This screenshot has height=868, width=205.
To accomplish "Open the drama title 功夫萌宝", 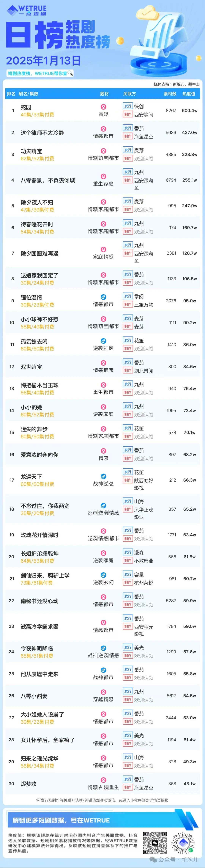I will (x=31, y=151).
